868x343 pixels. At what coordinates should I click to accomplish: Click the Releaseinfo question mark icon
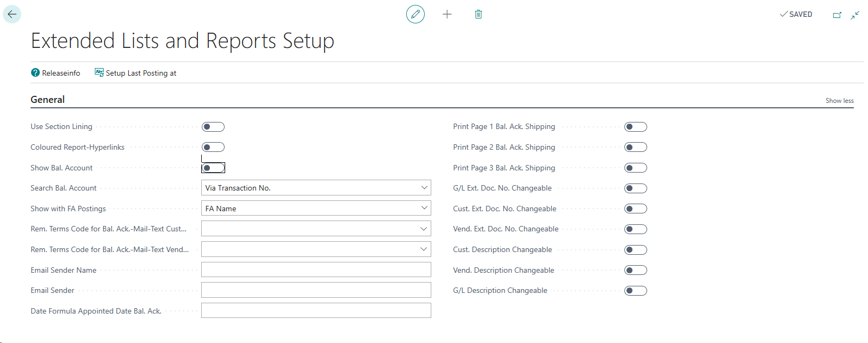[x=35, y=73]
